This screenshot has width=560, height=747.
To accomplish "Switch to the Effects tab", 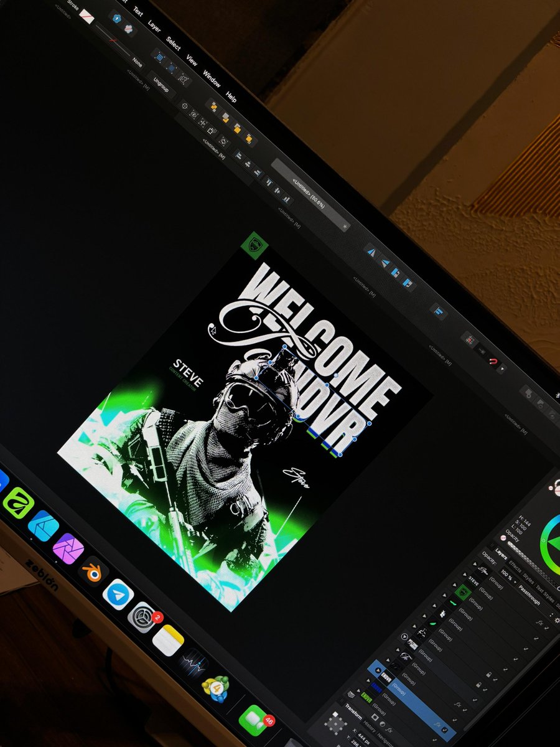I will 515,567.
